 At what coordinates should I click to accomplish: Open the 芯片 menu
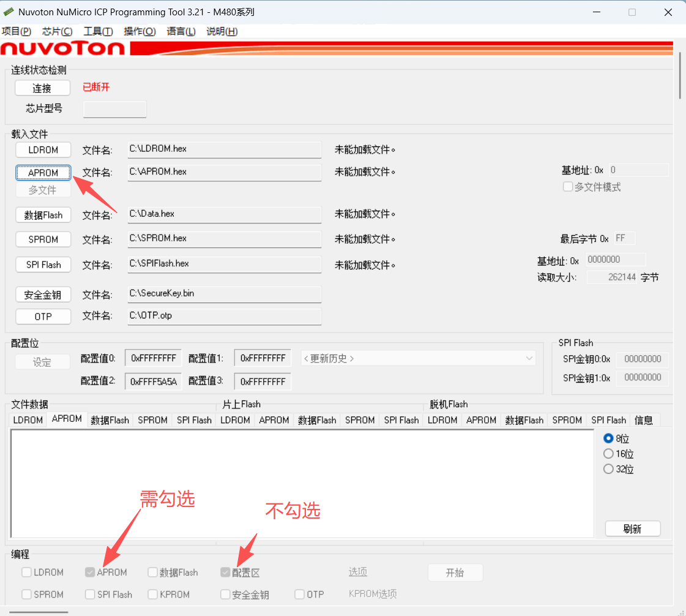[x=57, y=31]
